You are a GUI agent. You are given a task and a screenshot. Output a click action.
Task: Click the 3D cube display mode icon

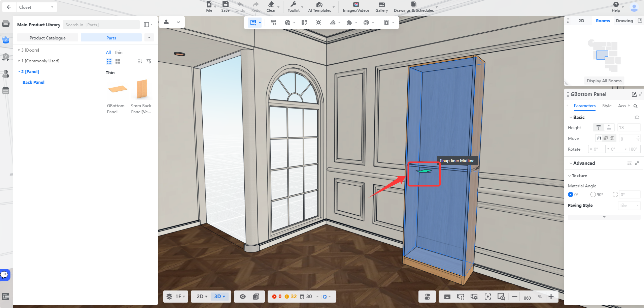click(256, 297)
